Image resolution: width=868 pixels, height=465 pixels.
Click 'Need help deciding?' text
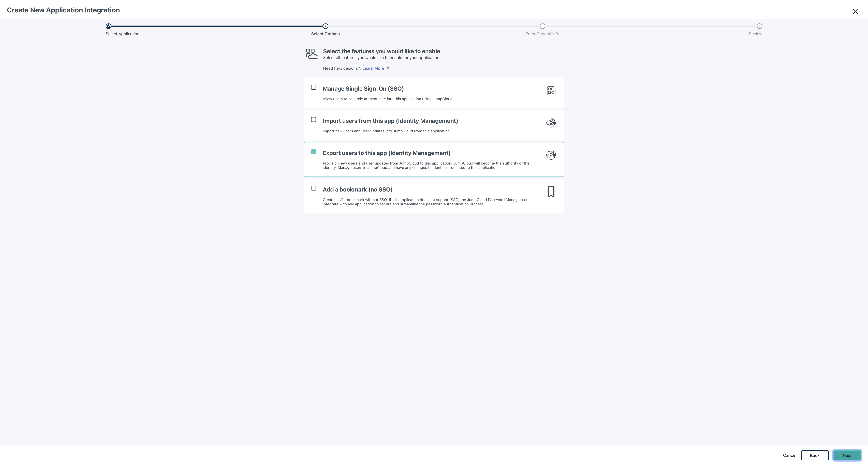pyautogui.click(x=342, y=68)
